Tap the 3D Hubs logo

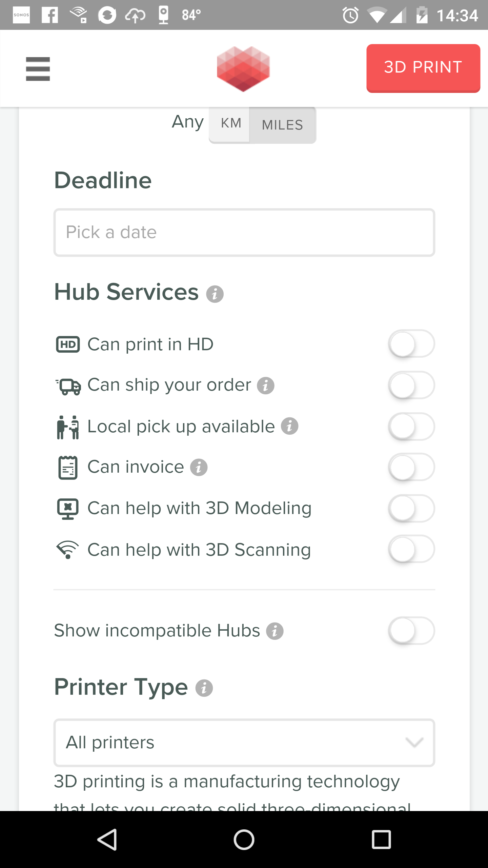[243, 69]
